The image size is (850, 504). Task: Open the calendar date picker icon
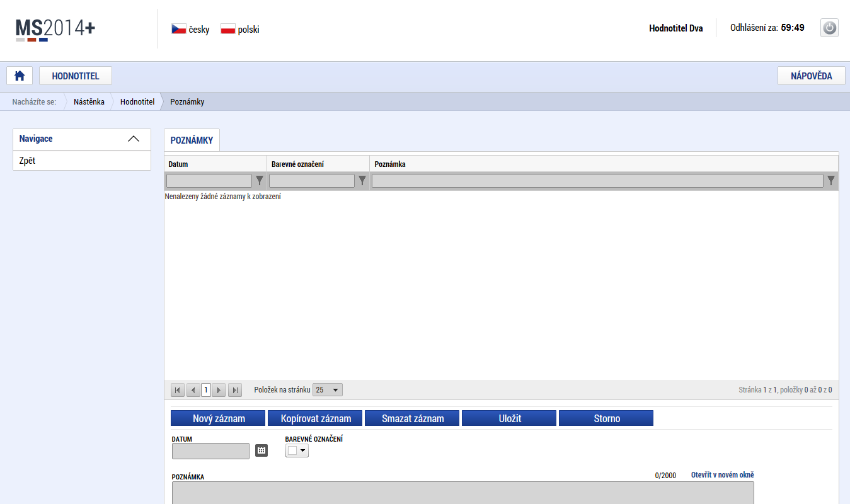point(261,450)
